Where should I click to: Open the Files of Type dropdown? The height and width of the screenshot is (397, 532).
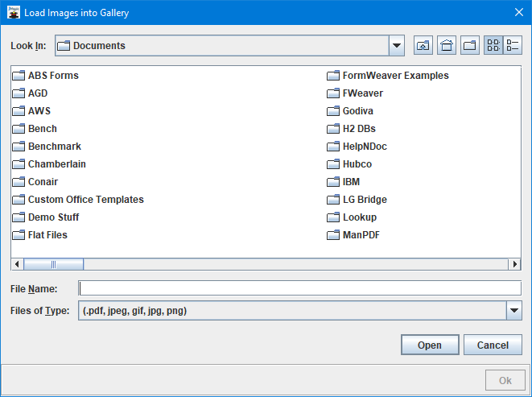(x=514, y=310)
